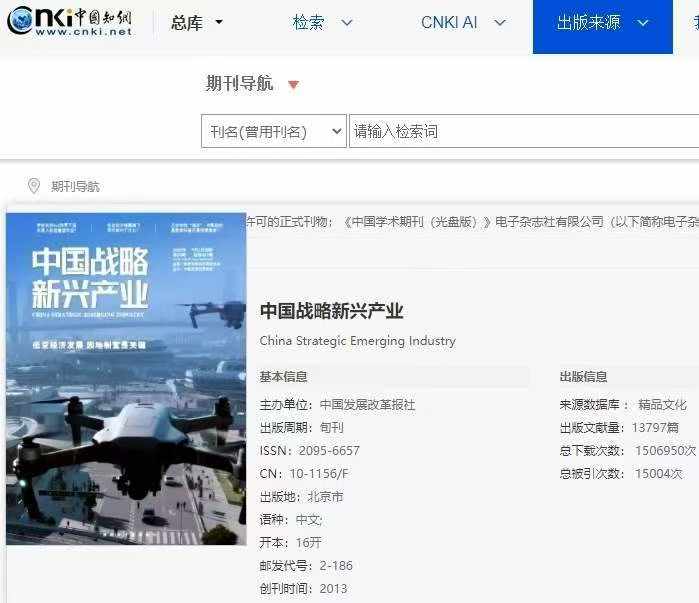Click the 期刊导航 section heading

pyautogui.click(x=239, y=83)
